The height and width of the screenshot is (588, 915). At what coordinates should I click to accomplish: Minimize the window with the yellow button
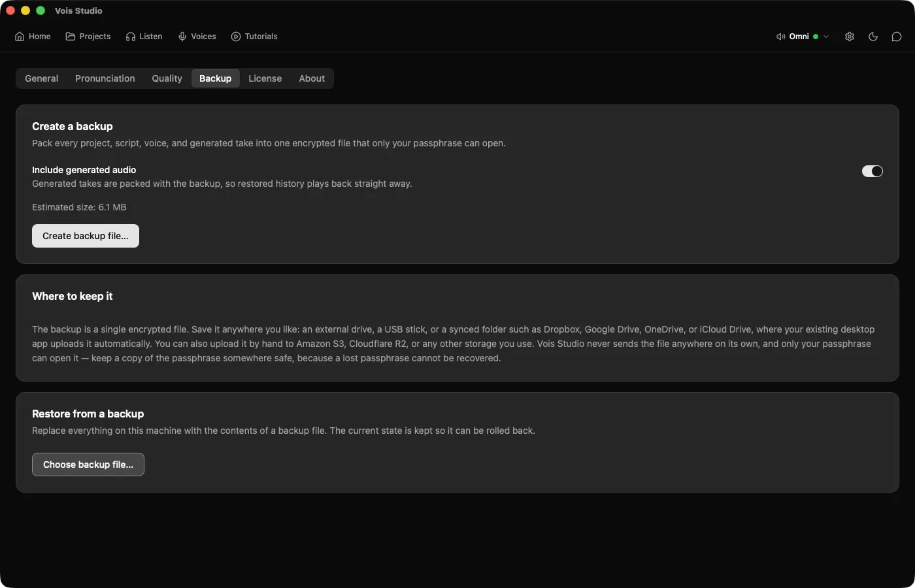tap(25, 10)
